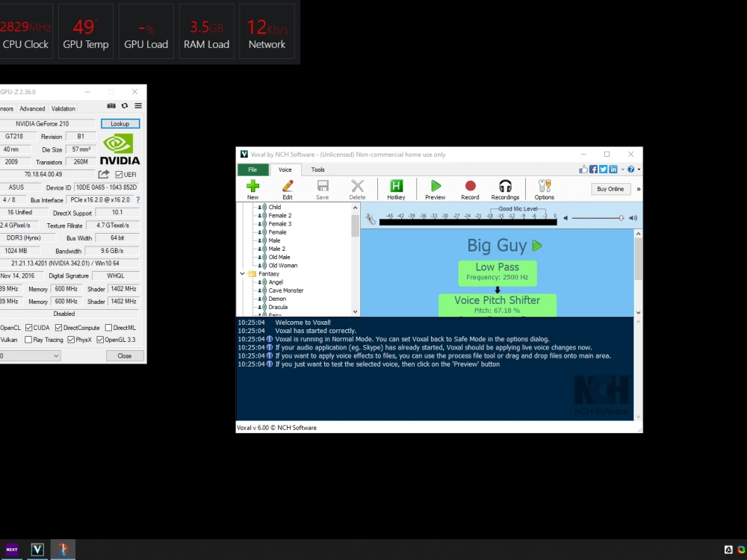Refresh GPU-Z with the refresh icon
The height and width of the screenshot is (560, 747).
[x=124, y=106]
